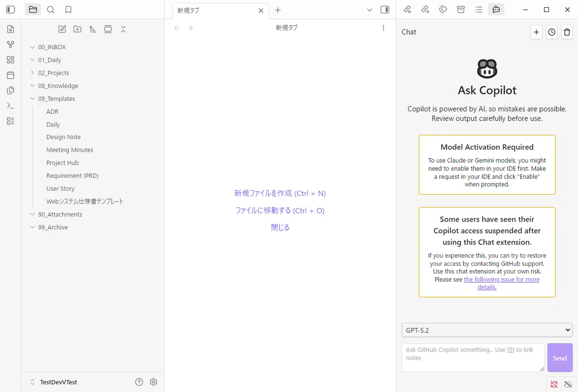
Task: Open outgoing links pane tab icon
Action: [425, 10]
